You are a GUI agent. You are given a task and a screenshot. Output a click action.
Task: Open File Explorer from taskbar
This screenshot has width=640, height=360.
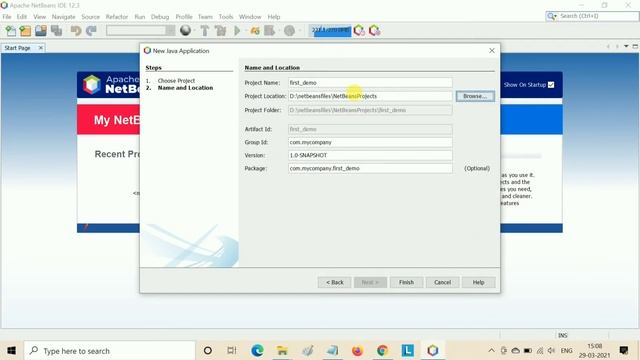282,351
